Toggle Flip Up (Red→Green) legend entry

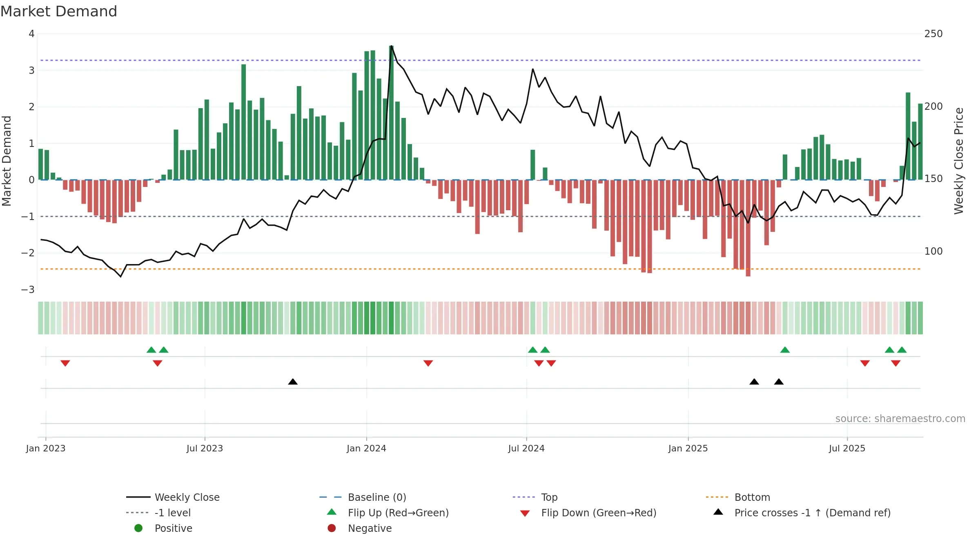coord(388,513)
